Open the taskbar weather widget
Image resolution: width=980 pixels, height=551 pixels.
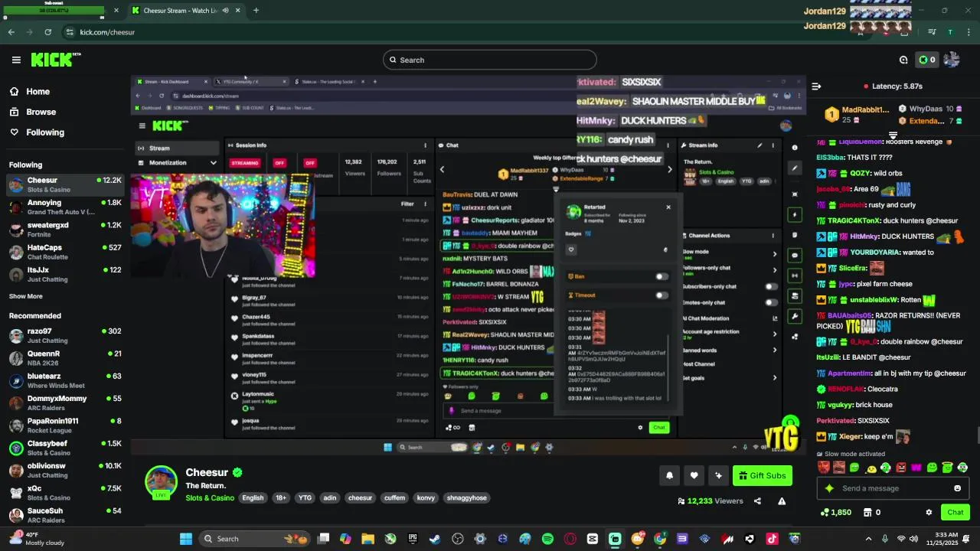37,539
